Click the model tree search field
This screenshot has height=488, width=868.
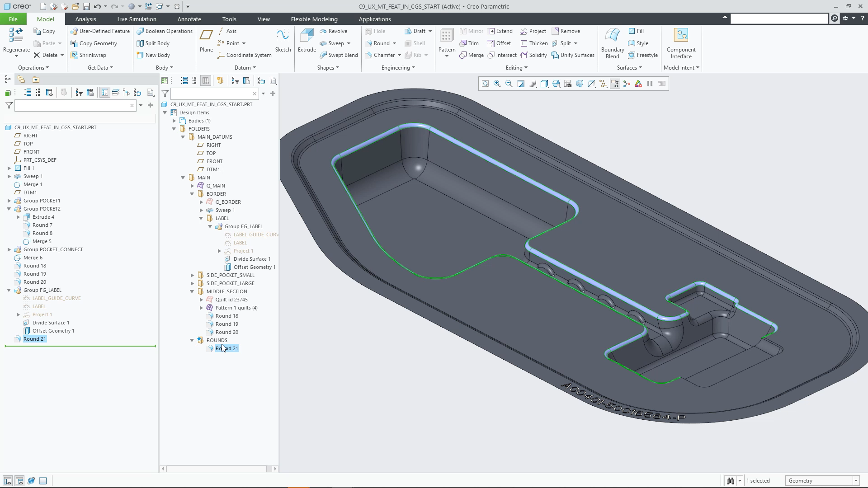(75, 105)
